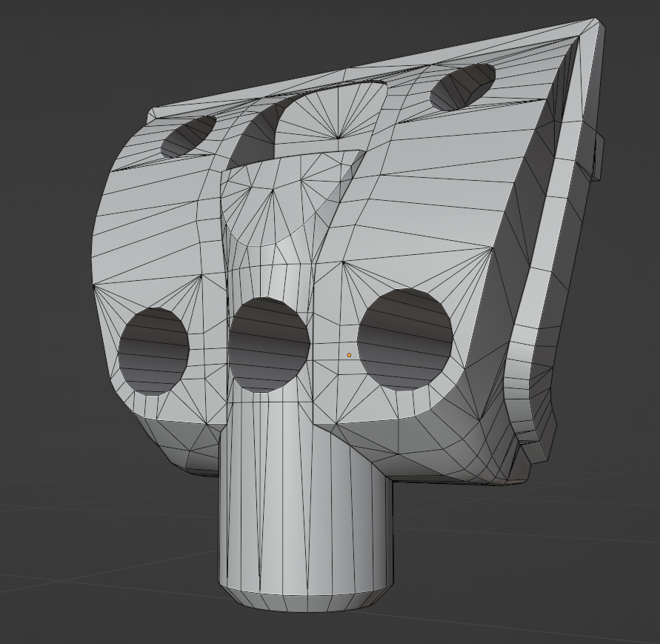This screenshot has width=660, height=644.
Task: Click the beveled bottom rim of the cylinder
Action: 305,601
